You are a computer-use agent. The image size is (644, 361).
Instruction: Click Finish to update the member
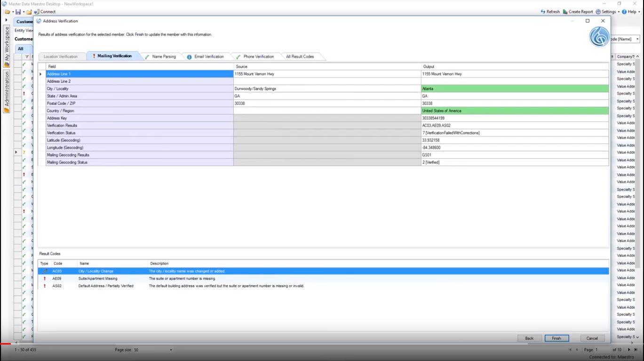point(557,338)
